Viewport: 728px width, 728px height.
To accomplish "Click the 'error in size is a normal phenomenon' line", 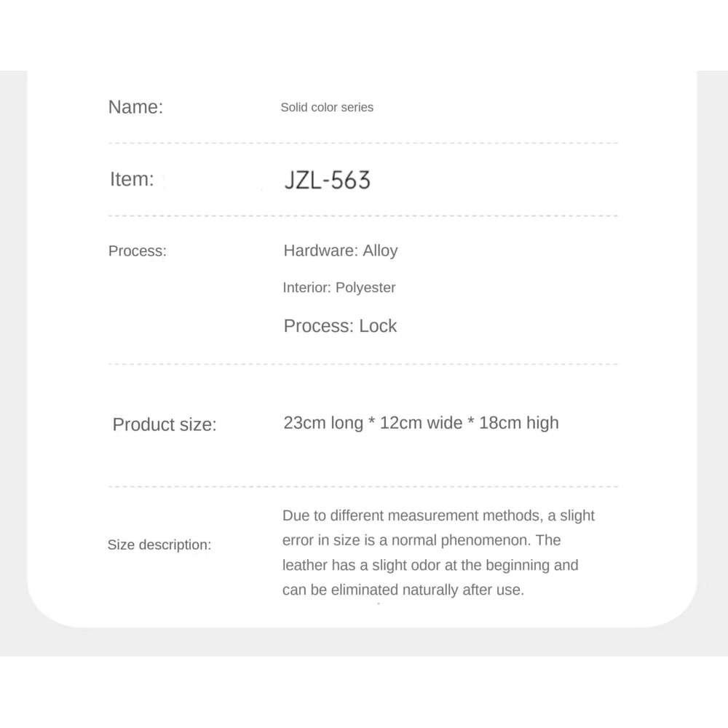I will (x=421, y=540).
